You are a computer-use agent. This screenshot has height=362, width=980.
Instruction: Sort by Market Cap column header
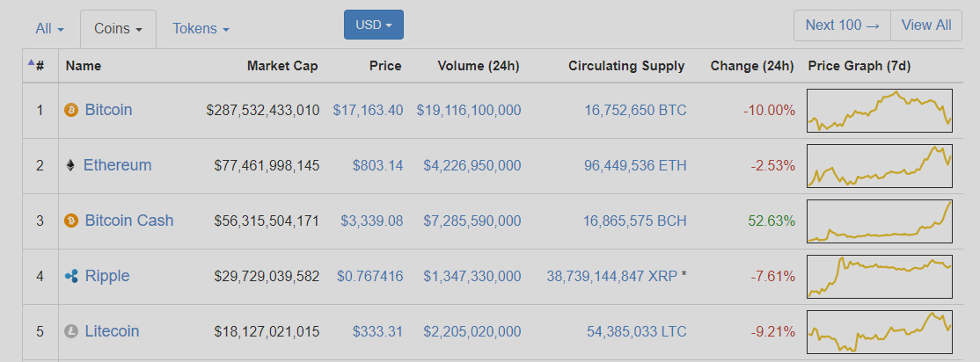point(282,66)
